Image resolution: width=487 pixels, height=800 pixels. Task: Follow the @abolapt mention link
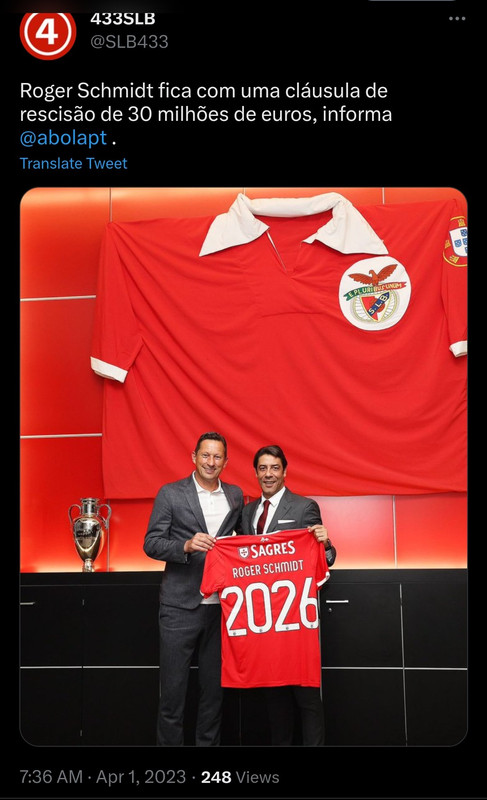click(63, 138)
